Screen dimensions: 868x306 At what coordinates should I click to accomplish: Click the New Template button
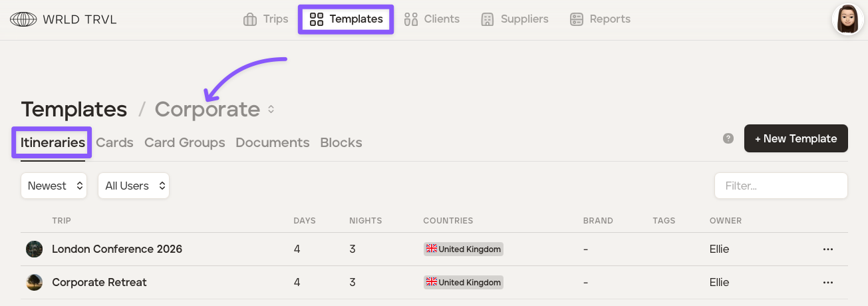pos(796,138)
